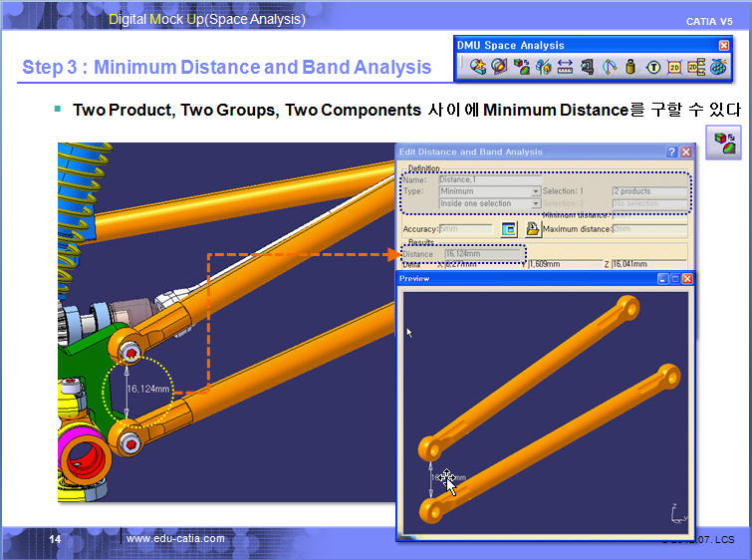
Task: Click the Maximum distance input field
Action: click(648, 229)
